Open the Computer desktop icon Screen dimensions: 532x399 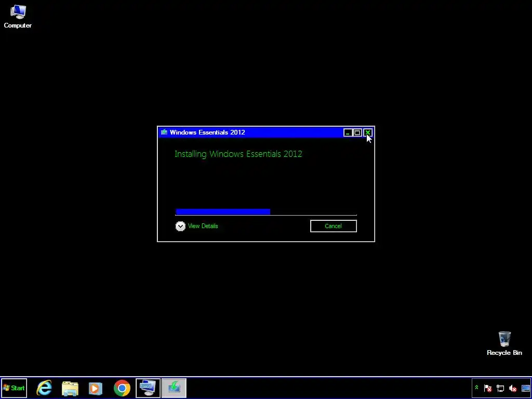18,16
